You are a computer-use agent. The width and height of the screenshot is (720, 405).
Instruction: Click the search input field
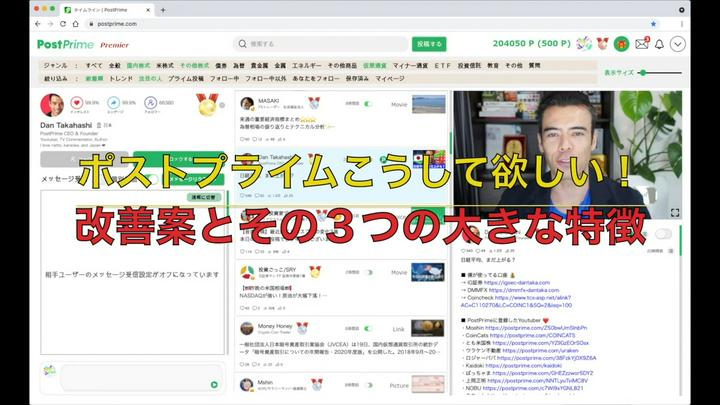pos(321,44)
